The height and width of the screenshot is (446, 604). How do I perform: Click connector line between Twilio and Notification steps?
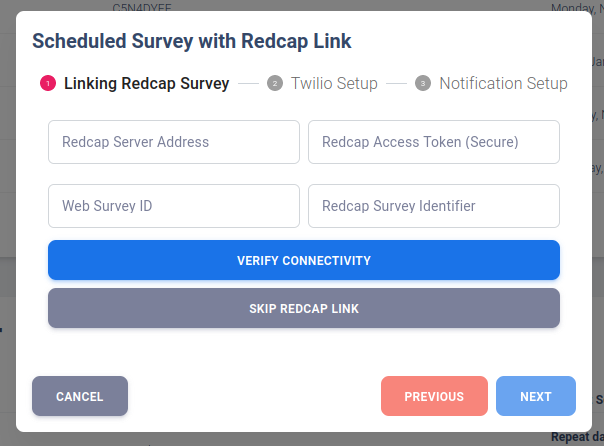pos(397,84)
